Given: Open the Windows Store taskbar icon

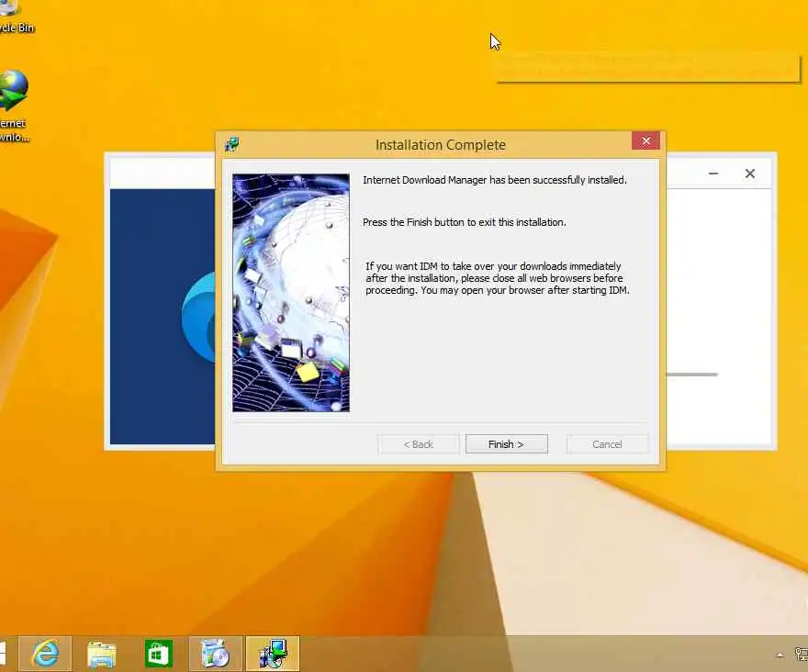Looking at the screenshot, I should click(159, 654).
